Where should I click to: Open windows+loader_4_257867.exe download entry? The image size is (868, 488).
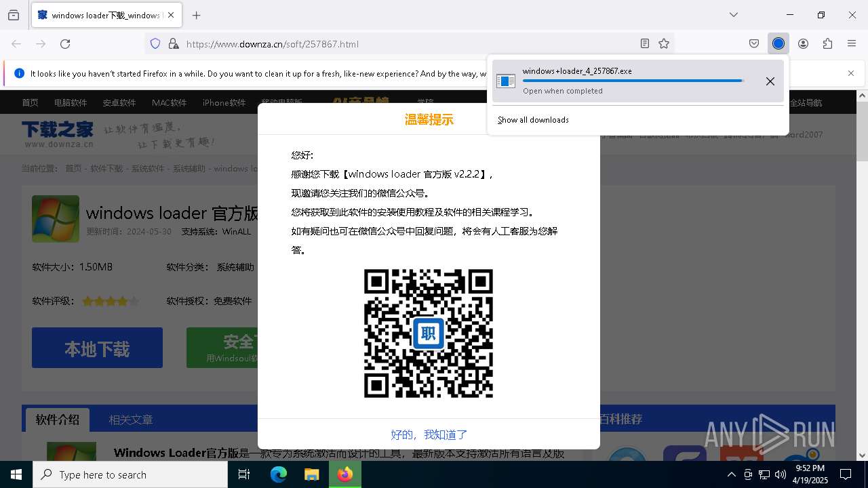(x=638, y=81)
